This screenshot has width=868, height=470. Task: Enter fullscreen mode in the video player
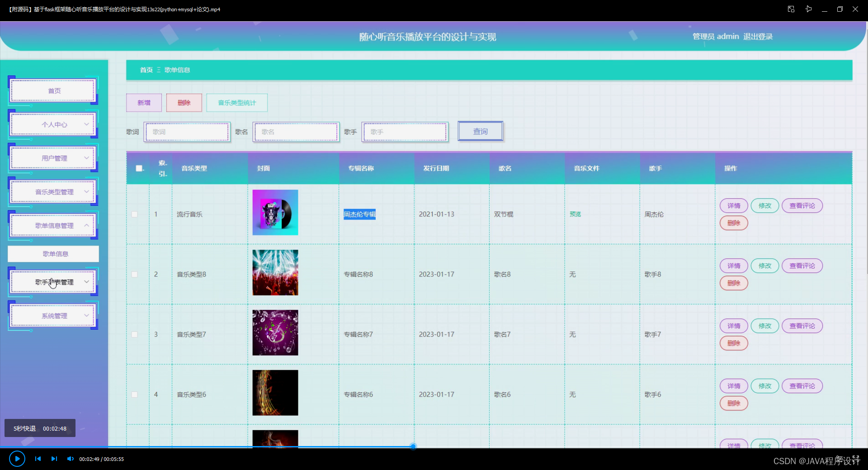[856, 458]
